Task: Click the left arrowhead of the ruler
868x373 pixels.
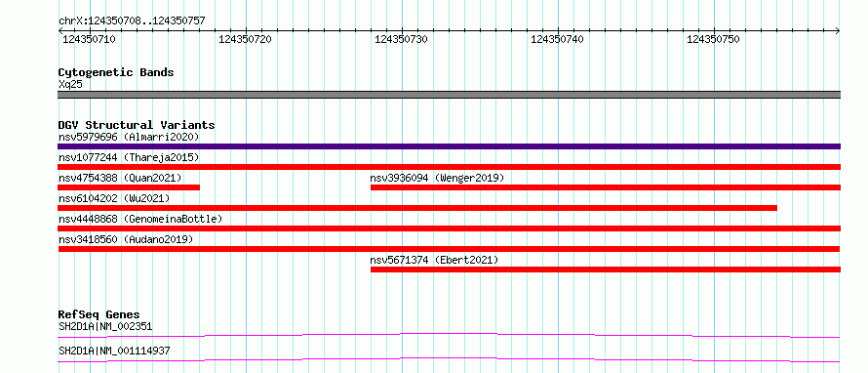Action: click(x=60, y=30)
